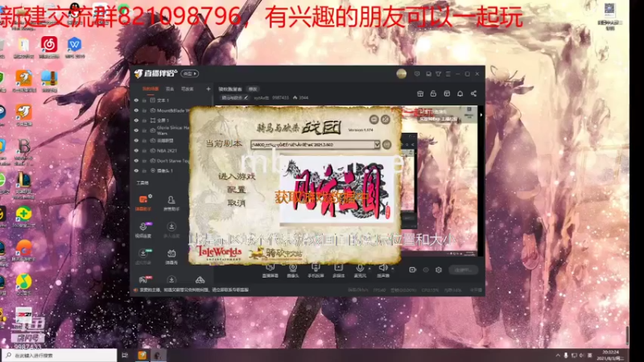Click the Windows taskbar search box
644x362 pixels.
tap(60, 356)
